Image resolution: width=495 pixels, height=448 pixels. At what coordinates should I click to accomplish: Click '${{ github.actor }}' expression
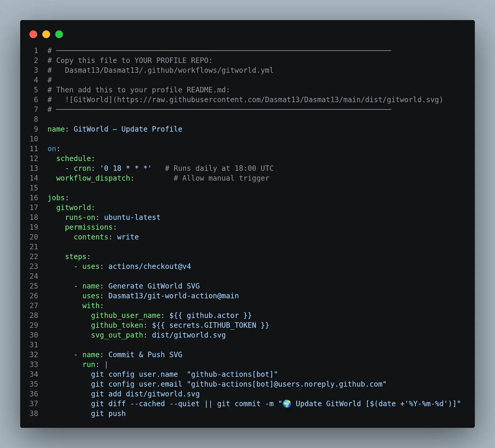pos(210,316)
